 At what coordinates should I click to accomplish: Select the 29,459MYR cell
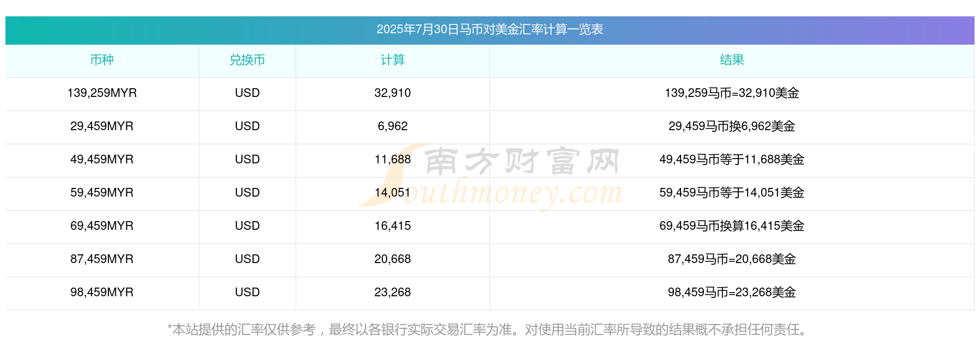(x=102, y=126)
